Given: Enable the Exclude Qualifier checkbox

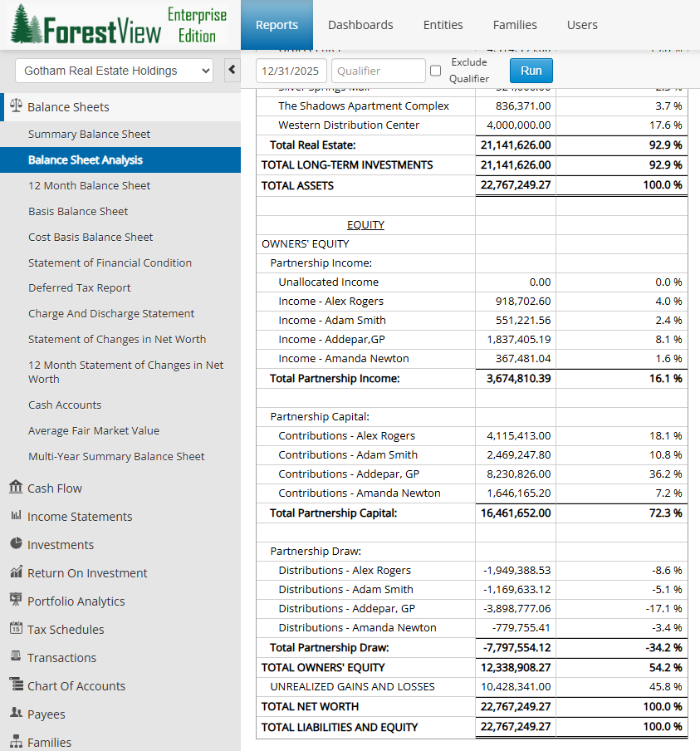Looking at the screenshot, I should click(x=435, y=71).
